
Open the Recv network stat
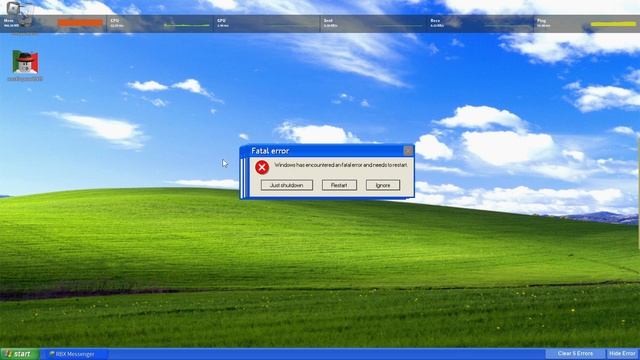point(481,23)
